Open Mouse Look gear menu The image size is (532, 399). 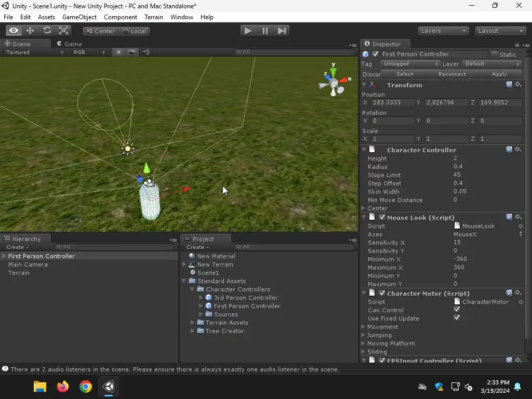point(518,217)
